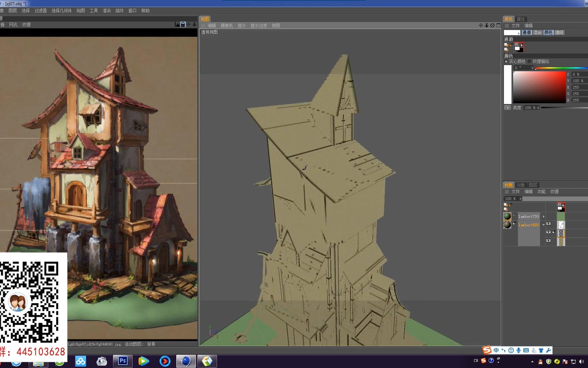Screen dimensions: 588x368
Task: Click the tall white current color swatch
Action: pyautogui.click(x=507, y=84)
